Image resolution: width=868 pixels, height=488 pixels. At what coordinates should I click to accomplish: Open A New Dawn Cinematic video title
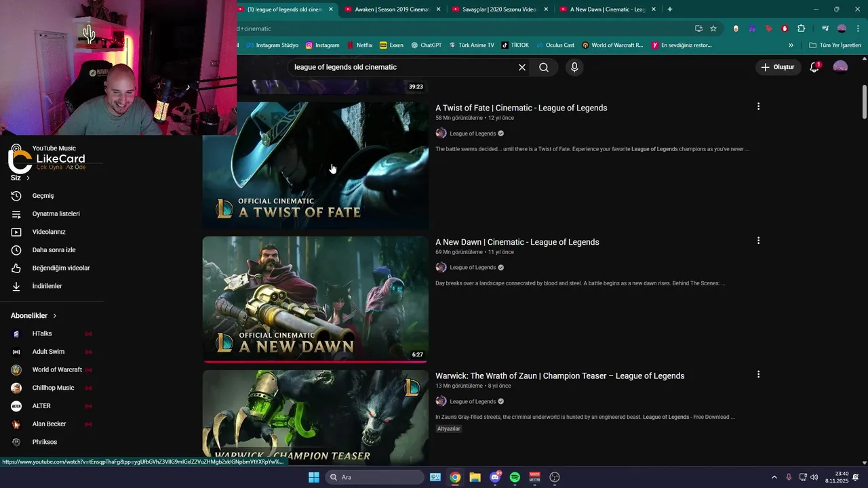tap(517, 242)
